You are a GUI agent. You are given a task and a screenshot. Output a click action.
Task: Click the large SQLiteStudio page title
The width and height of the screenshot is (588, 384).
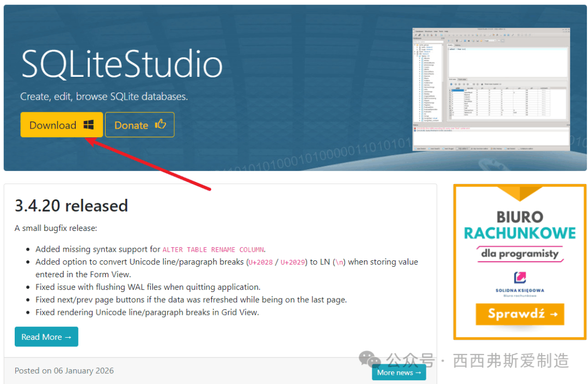[122, 65]
